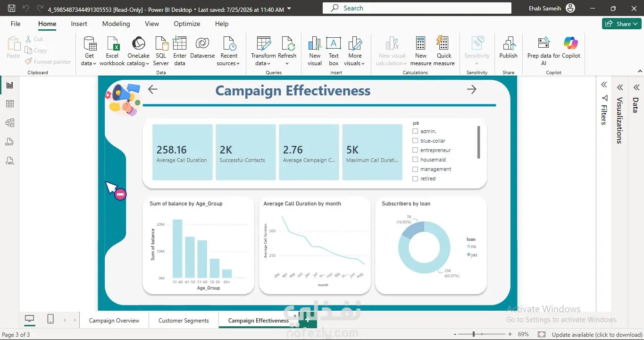Image resolution: width=644 pixels, height=340 pixels.
Task: Enable the retired job checkbox
Action: click(415, 178)
